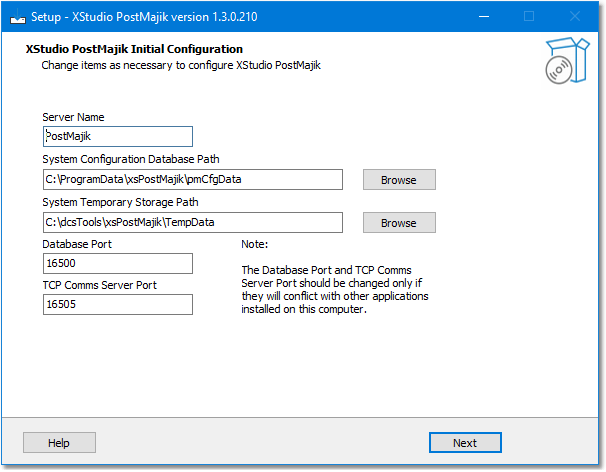
Task: Click the System Temporary Storage Path field
Action: [x=193, y=222]
